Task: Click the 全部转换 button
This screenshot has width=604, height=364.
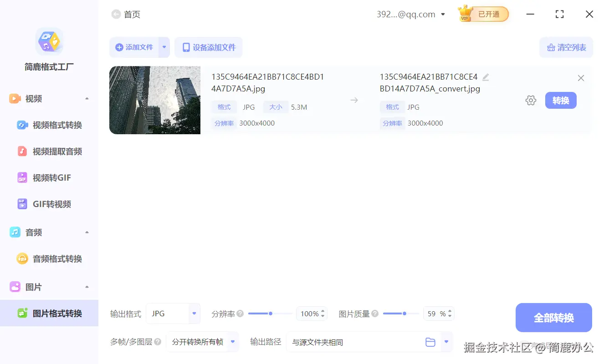Action: [x=554, y=318]
